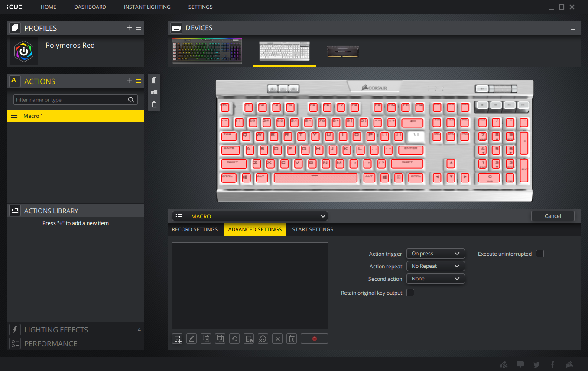This screenshot has height=371, width=588.
Task: Click the undo arrow icon in the macro toolbar
Action: pyautogui.click(x=234, y=338)
